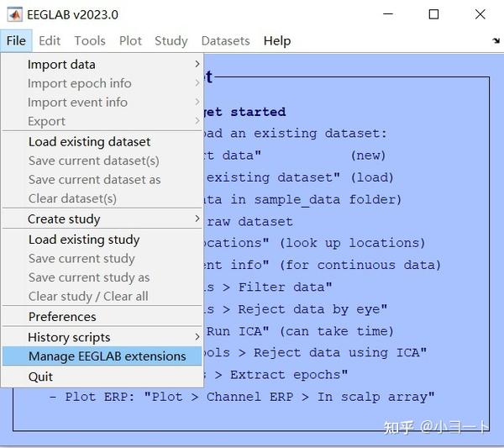Open the Import data submenu

pos(61,64)
